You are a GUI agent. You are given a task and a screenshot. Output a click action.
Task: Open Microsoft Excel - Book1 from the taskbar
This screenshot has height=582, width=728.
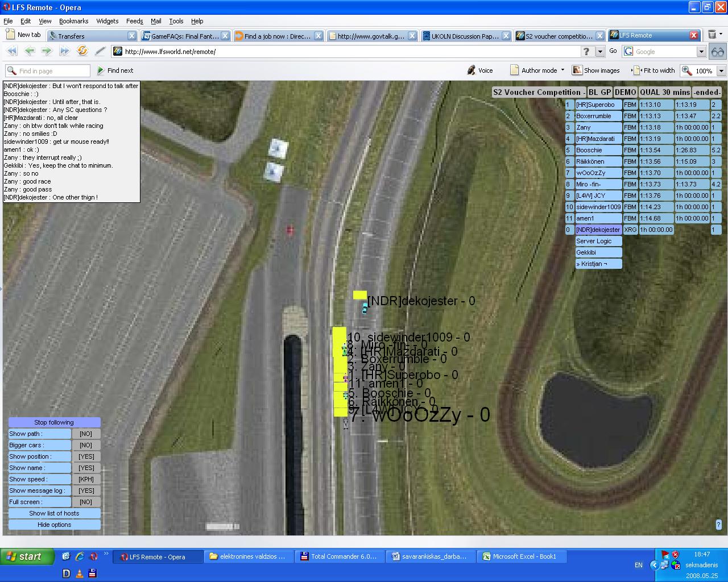coord(523,556)
